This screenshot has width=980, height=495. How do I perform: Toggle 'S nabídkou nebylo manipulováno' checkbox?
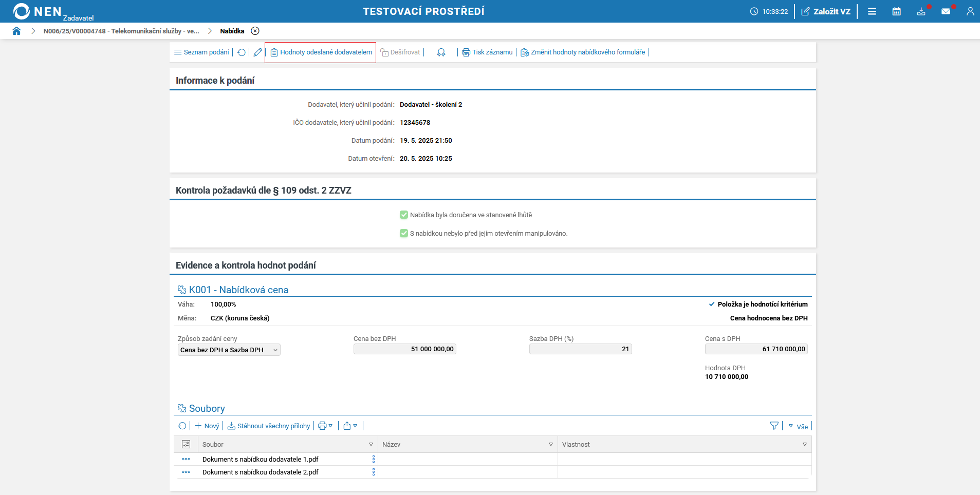[404, 234]
